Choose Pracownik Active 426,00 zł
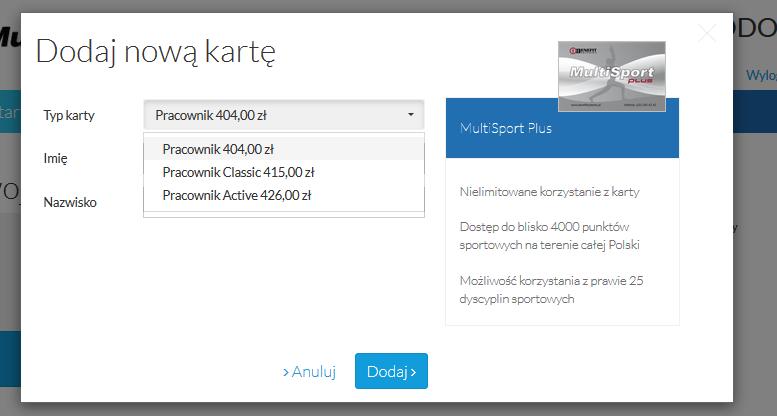 284,195
